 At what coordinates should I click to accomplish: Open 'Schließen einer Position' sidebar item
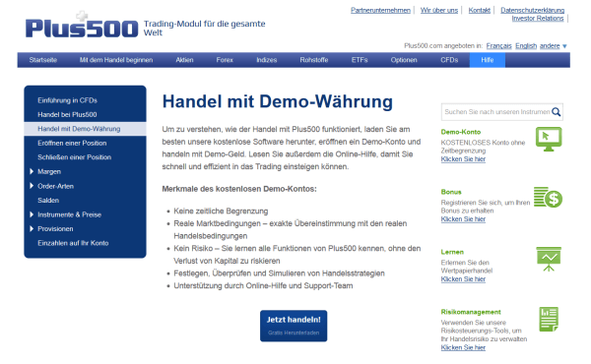click(74, 157)
